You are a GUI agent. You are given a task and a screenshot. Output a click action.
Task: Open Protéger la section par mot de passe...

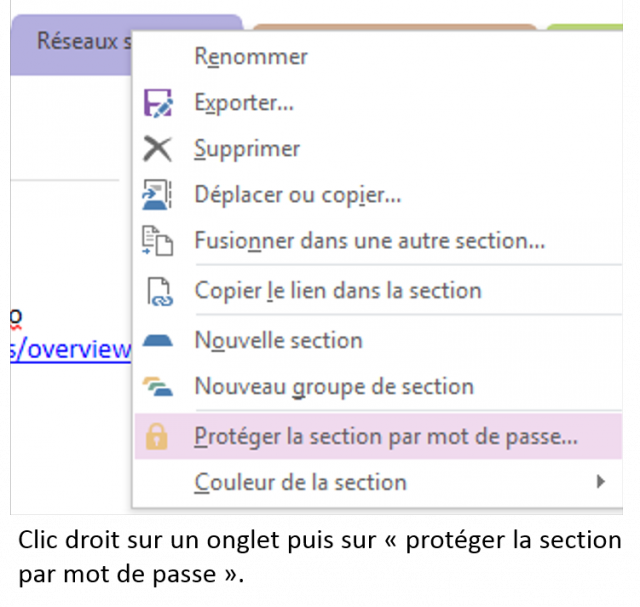click(x=386, y=437)
